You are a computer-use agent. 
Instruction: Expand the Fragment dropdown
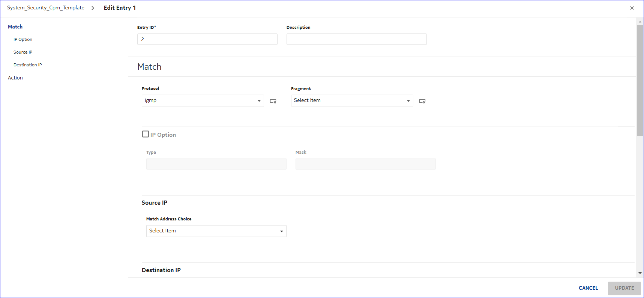(x=352, y=100)
